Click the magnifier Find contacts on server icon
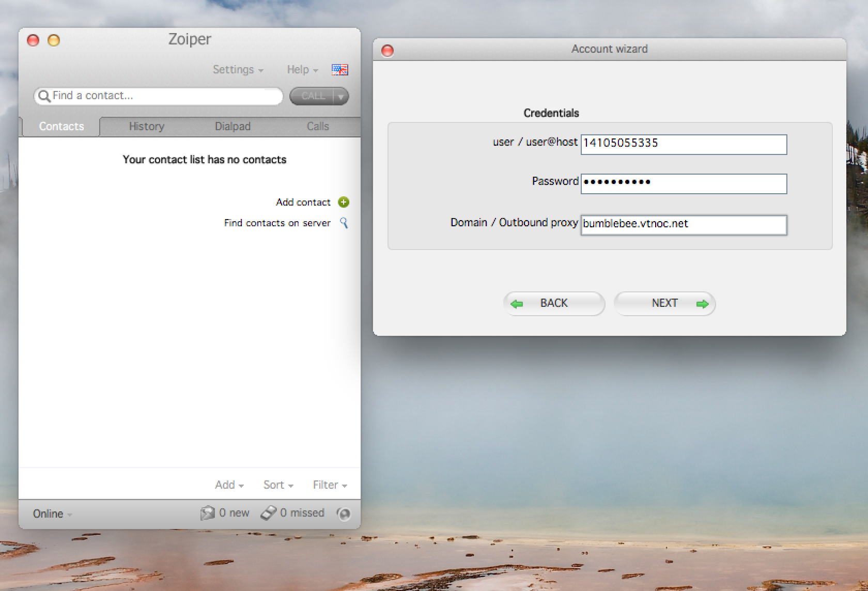The height and width of the screenshot is (591, 868). click(x=344, y=223)
